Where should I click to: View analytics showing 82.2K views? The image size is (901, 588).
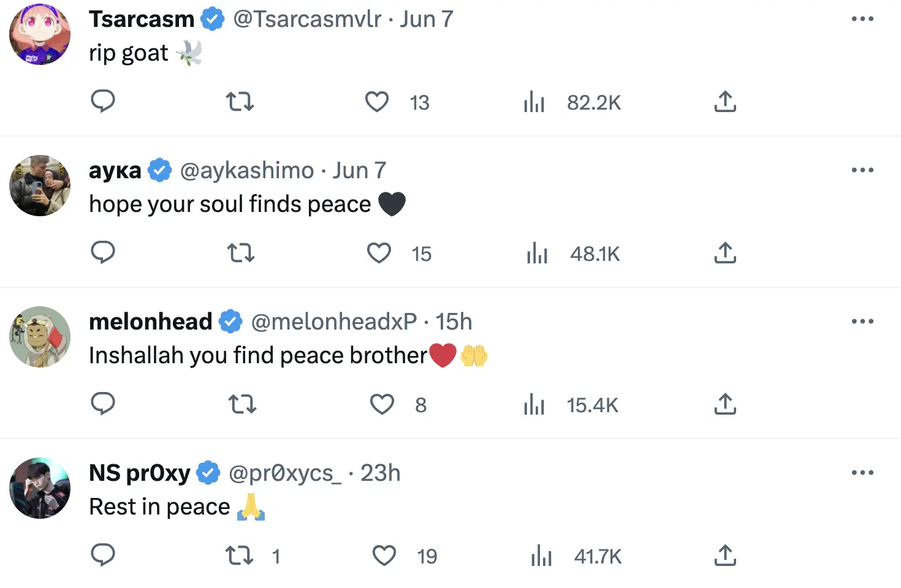534,102
